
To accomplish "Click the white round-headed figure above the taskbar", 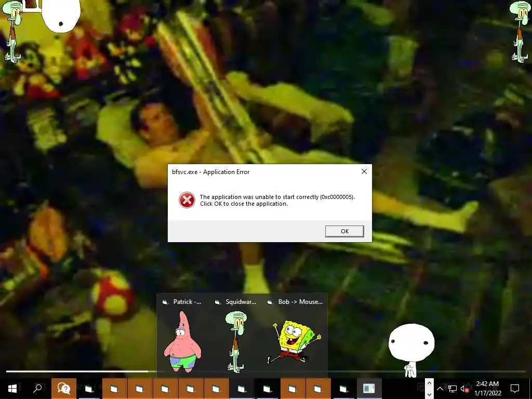I will click(x=411, y=350).
